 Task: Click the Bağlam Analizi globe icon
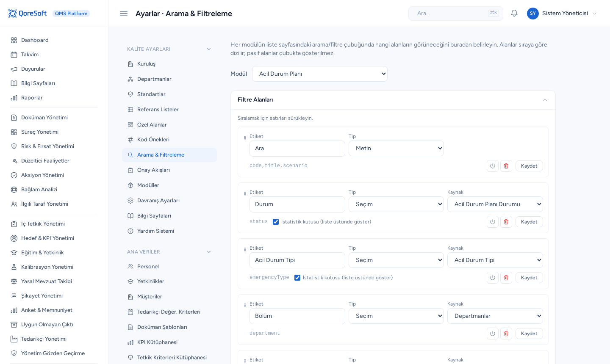[x=14, y=190]
